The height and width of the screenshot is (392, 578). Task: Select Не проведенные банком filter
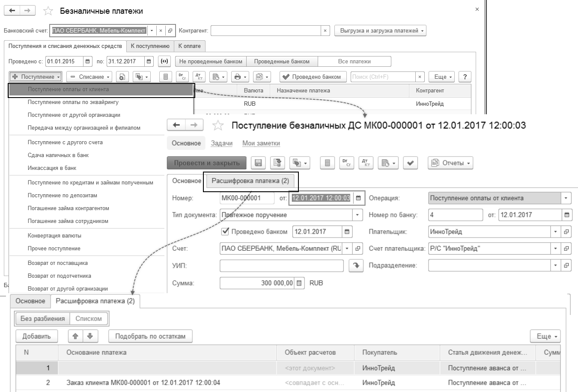[211, 61]
